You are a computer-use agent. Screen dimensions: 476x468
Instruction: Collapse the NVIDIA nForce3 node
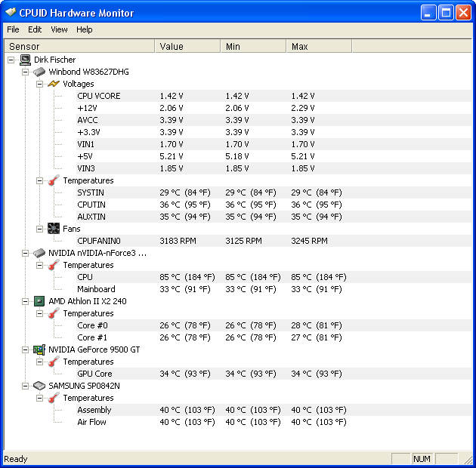click(26, 254)
